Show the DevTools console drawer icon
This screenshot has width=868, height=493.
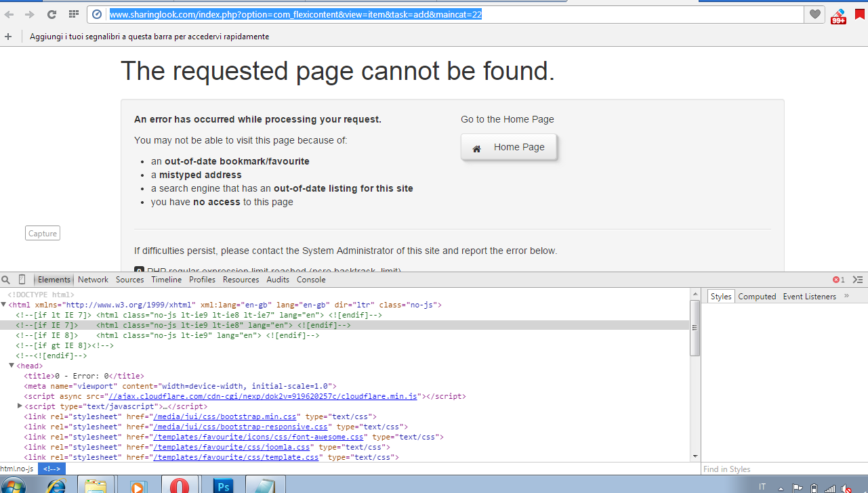click(x=858, y=280)
